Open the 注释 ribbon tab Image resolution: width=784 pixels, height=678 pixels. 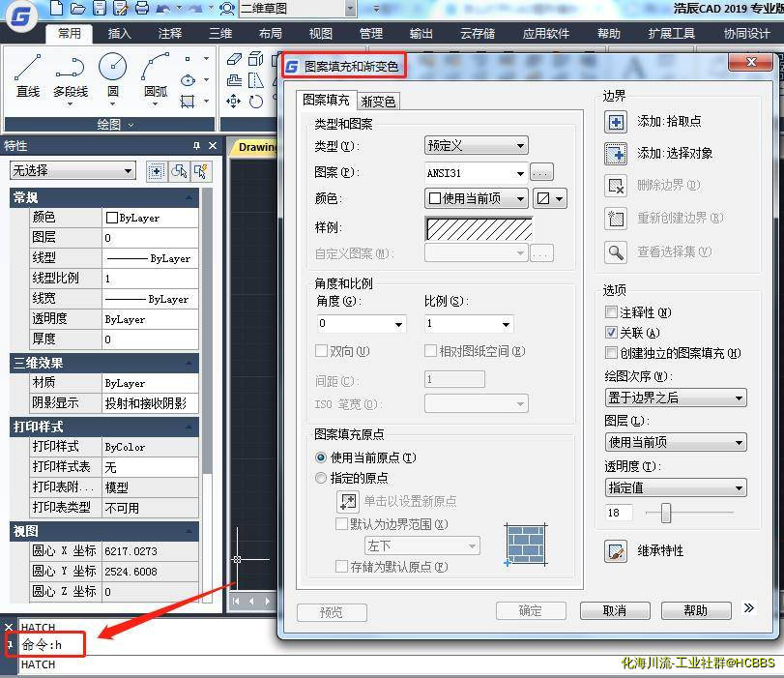click(x=170, y=34)
